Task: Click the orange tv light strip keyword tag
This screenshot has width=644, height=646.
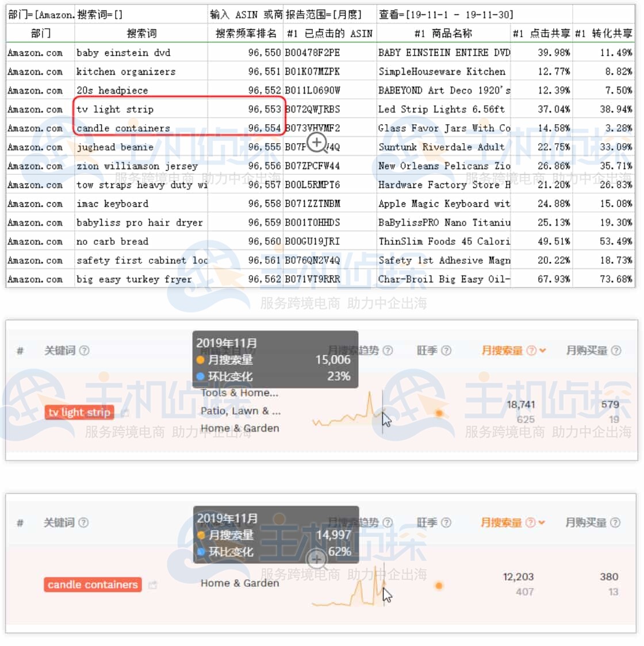Action: point(79,412)
